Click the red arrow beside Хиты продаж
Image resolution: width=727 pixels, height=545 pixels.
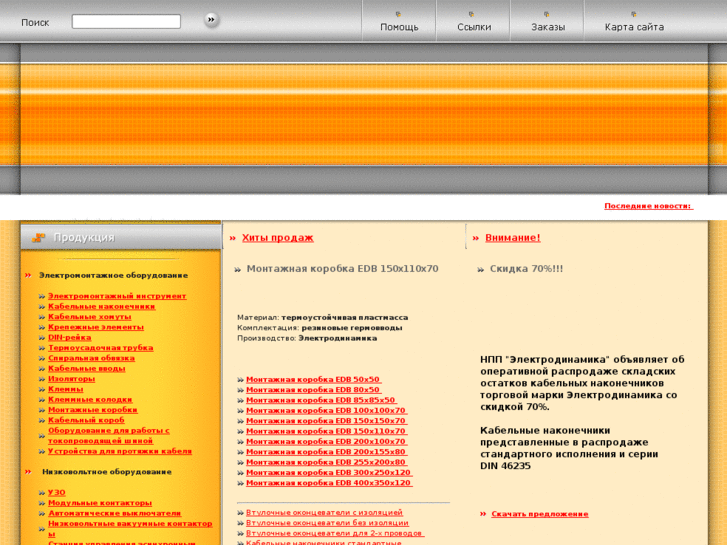pos(233,238)
